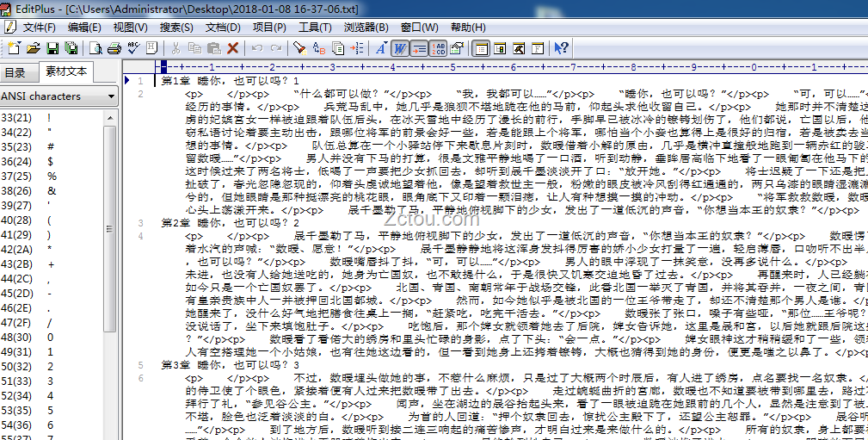Click cliptext list scrollbar up arrow
Image resolution: width=868 pixels, height=440 pixels.
(111, 117)
